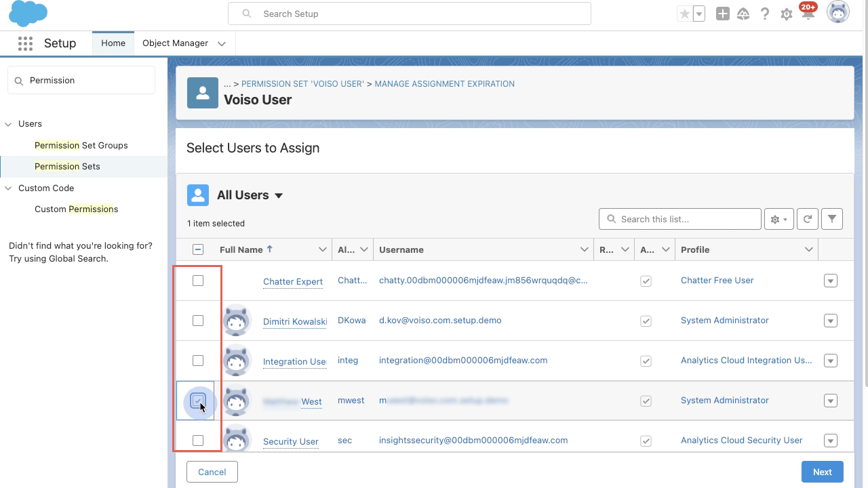The width and height of the screenshot is (868, 488).
Task: Open the App Launcher grid icon
Action: coord(25,43)
